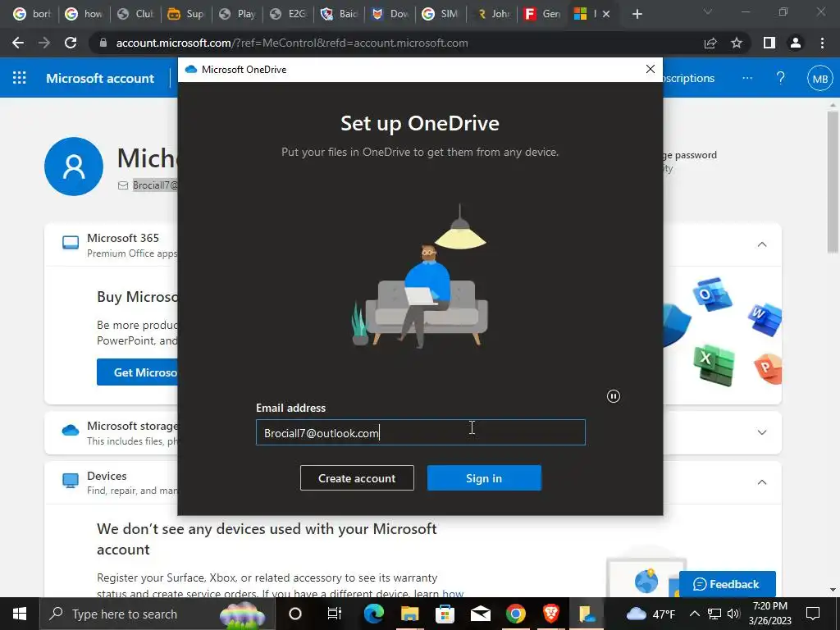Close the Microsoft OneDrive dialog
The width and height of the screenshot is (840, 630).
(x=651, y=69)
